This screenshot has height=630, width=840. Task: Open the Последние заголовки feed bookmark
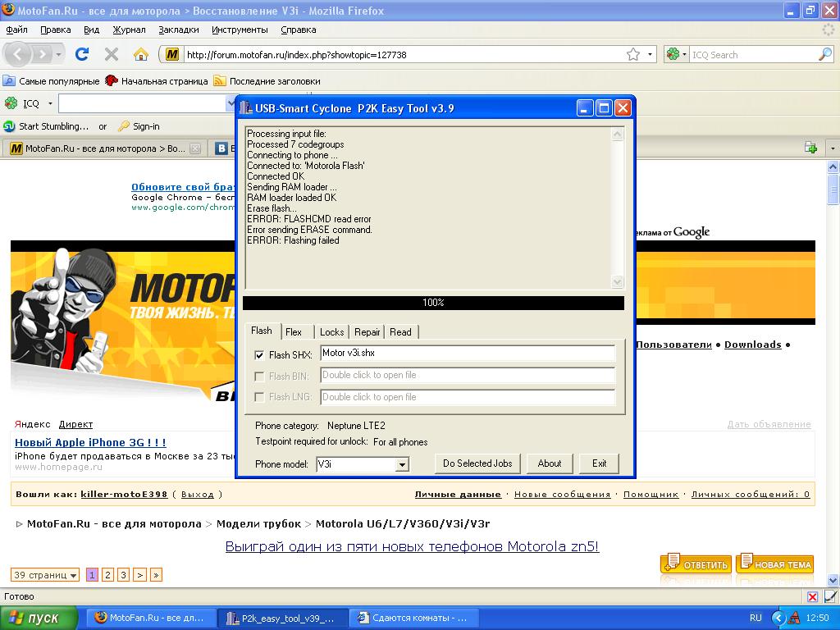pyautogui.click(x=267, y=81)
